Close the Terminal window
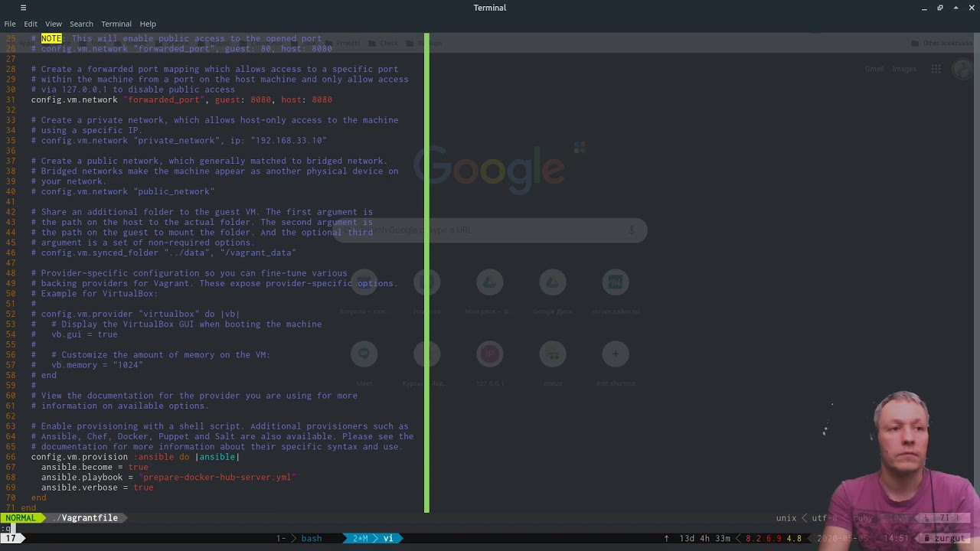The width and height of the screenshot is (980, 551). click(x=972, y=8)
